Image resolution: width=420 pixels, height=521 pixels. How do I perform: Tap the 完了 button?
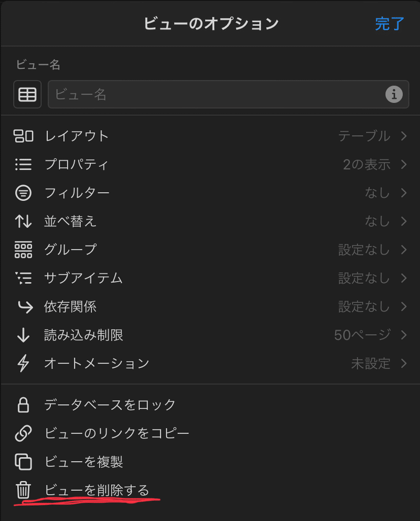click(x=390, y=24)
